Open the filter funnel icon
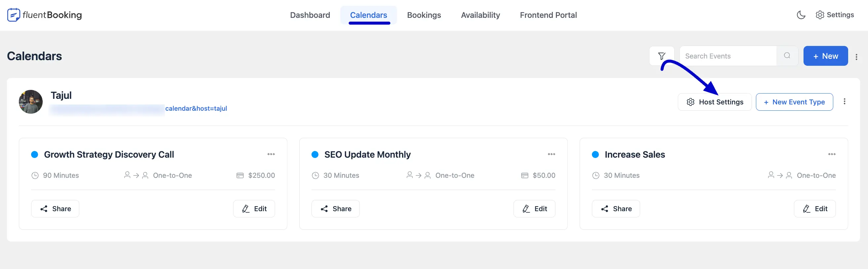 click(661, 56)
